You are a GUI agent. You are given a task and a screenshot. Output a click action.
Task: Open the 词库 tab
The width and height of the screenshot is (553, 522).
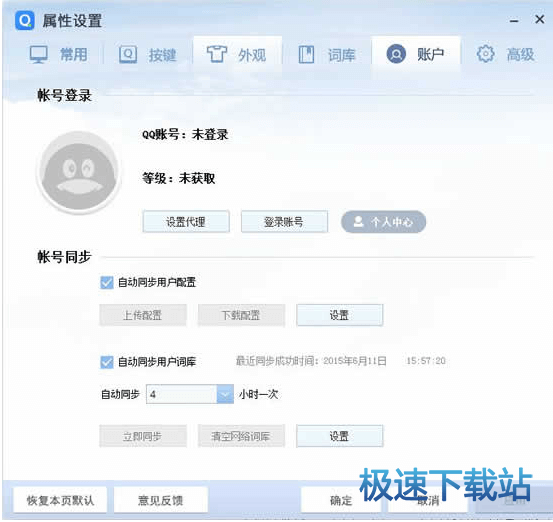coord(327,55)
